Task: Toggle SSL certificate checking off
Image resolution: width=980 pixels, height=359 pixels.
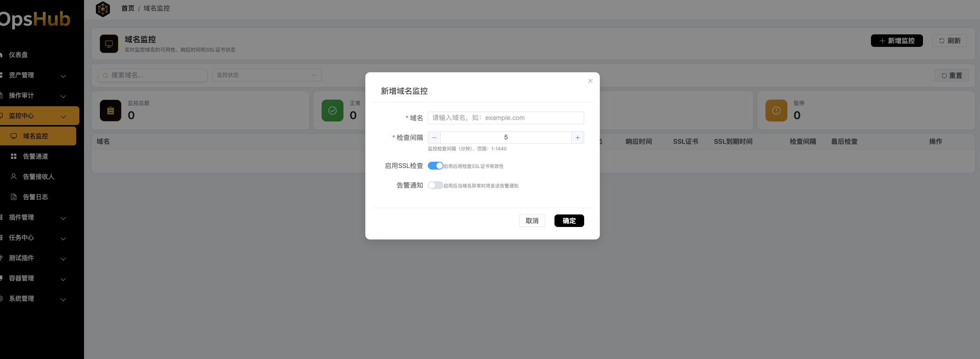Action: click(x=435, y=165)
